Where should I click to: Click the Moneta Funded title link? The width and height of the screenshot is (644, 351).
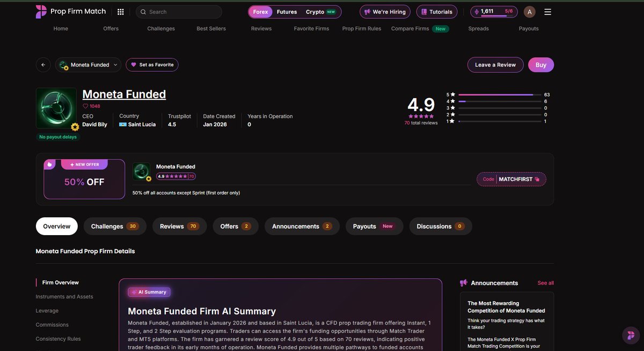click(x=124, y=94)
